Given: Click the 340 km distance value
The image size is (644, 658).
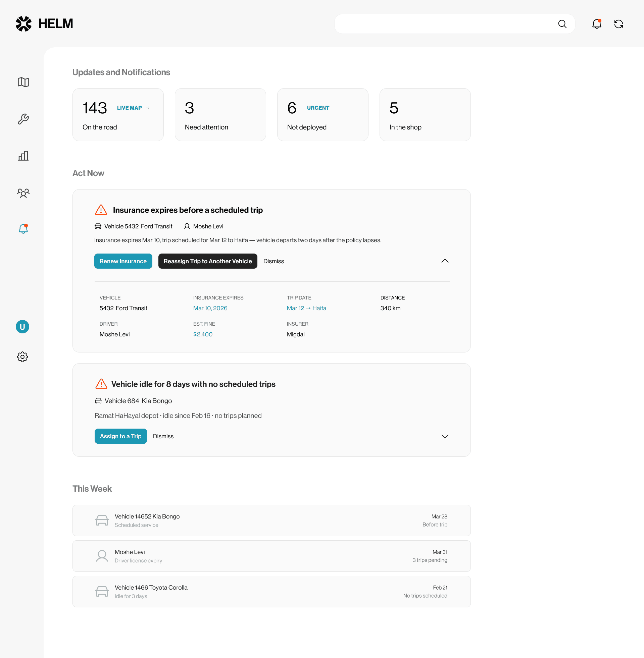Looking at the screenshot, I should 390,308.
